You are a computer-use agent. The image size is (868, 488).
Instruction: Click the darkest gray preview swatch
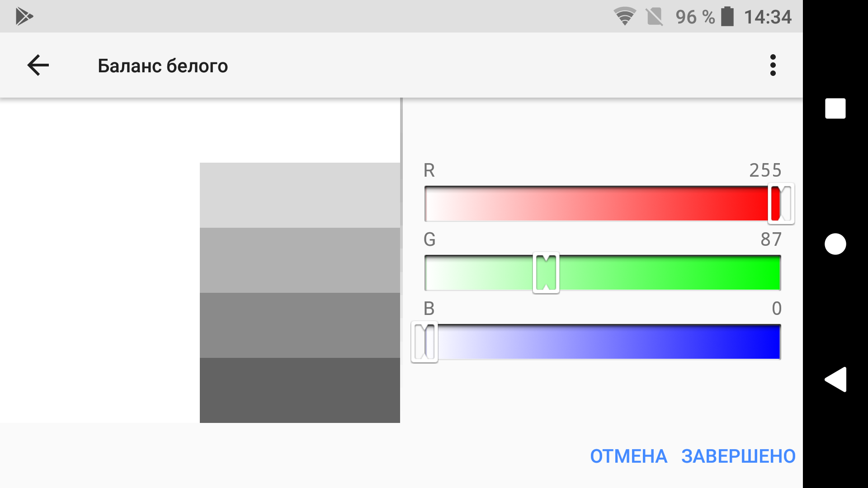click(300, 390)
